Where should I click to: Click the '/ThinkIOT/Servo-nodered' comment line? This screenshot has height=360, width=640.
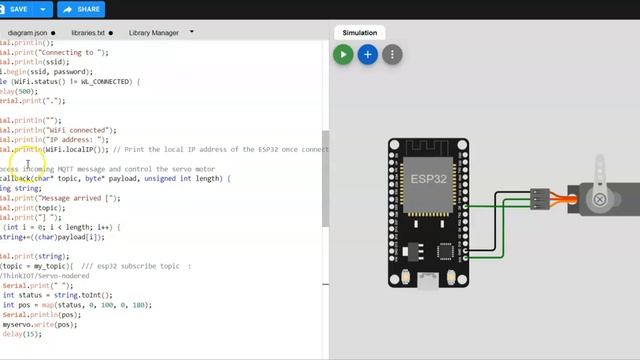44,276
